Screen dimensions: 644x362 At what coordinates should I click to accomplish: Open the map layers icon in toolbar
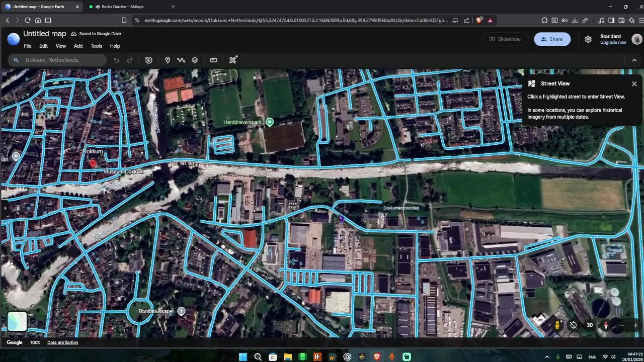[195, 60]
